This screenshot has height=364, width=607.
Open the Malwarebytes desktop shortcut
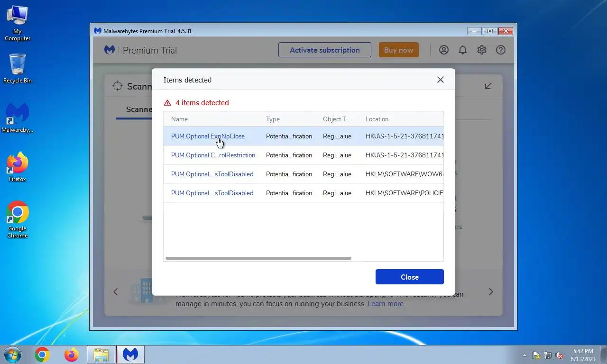tap(18, 118)
